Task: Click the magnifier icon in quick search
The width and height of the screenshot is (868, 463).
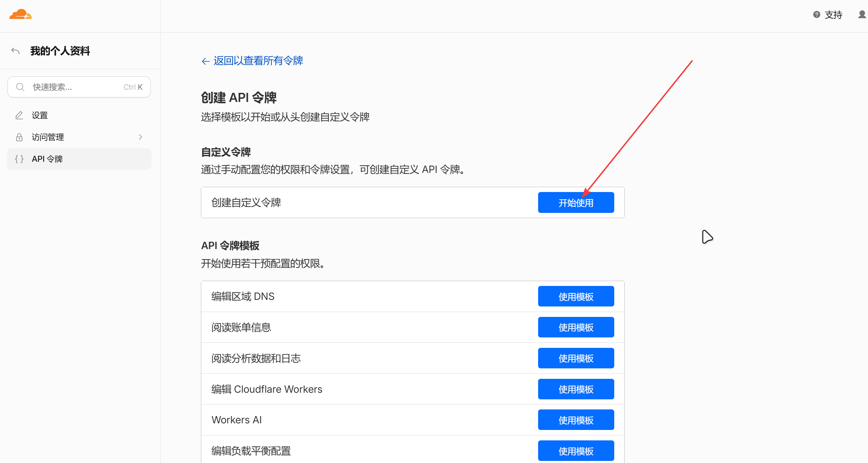Action: click(x=20, y=87)
